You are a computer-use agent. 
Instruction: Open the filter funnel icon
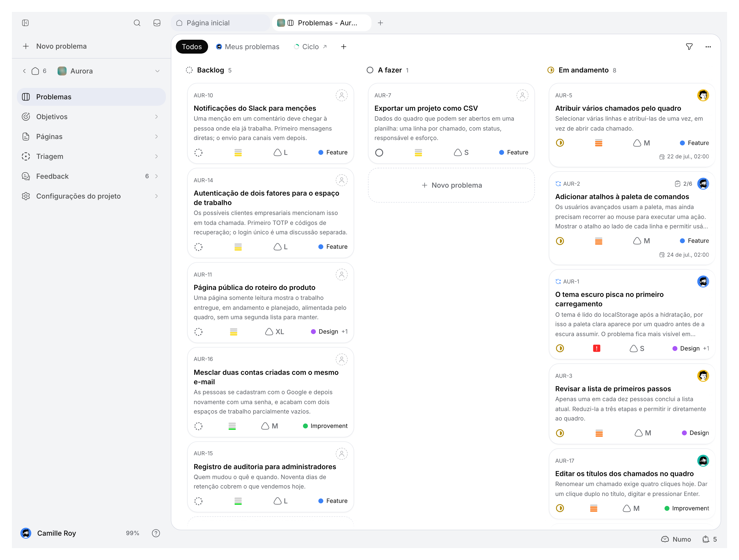[x=689, y=47]
